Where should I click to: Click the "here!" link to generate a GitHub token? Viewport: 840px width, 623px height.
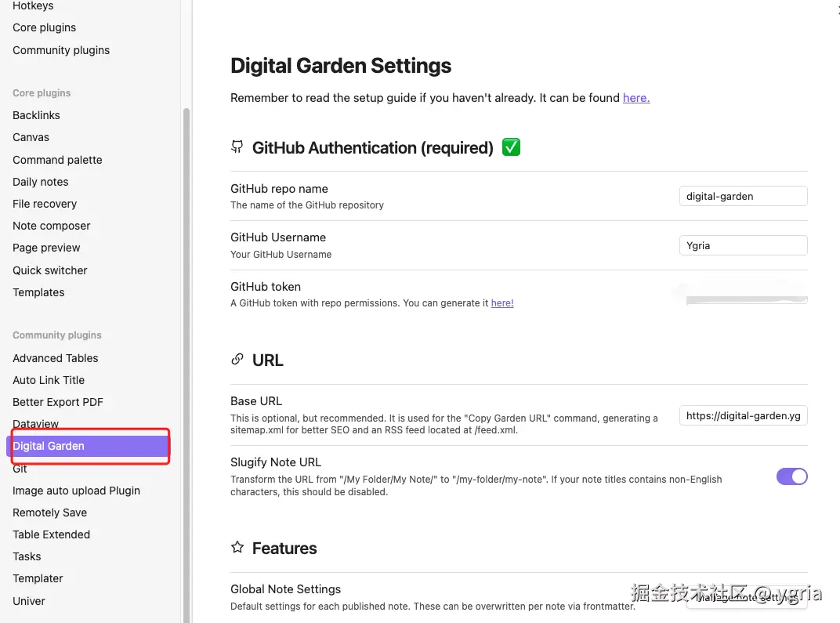[502, 303]
